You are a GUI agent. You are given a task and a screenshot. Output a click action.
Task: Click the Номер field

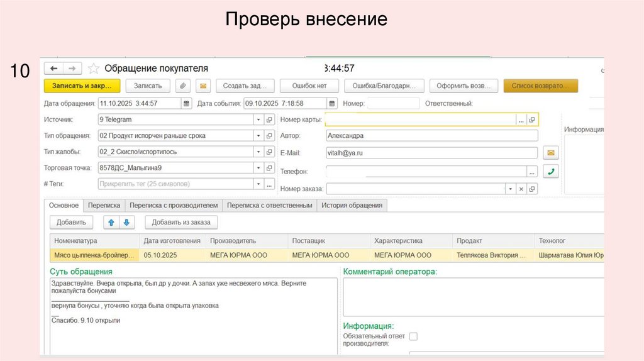point(393,104)
